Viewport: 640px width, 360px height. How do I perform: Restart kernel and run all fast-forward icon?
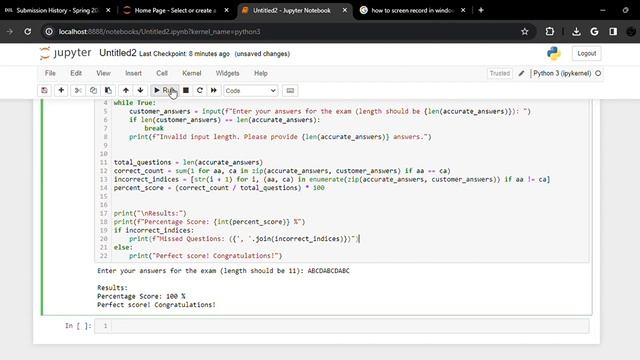coord(213,90)
